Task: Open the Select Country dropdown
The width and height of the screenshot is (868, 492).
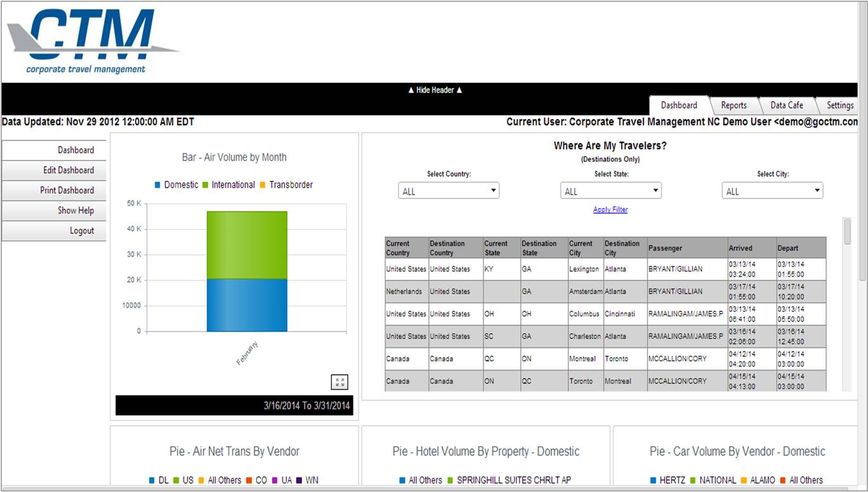Action: click(x=449, y=191)
